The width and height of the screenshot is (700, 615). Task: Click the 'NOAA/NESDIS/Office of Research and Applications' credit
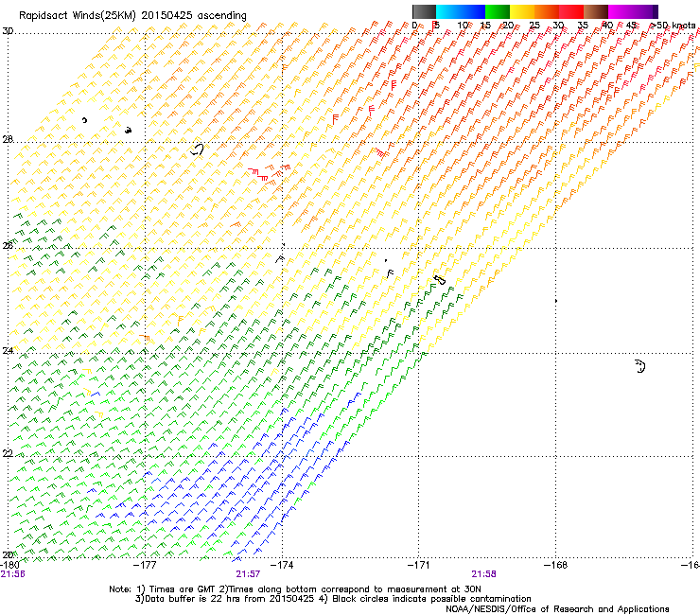click(557, 609)
